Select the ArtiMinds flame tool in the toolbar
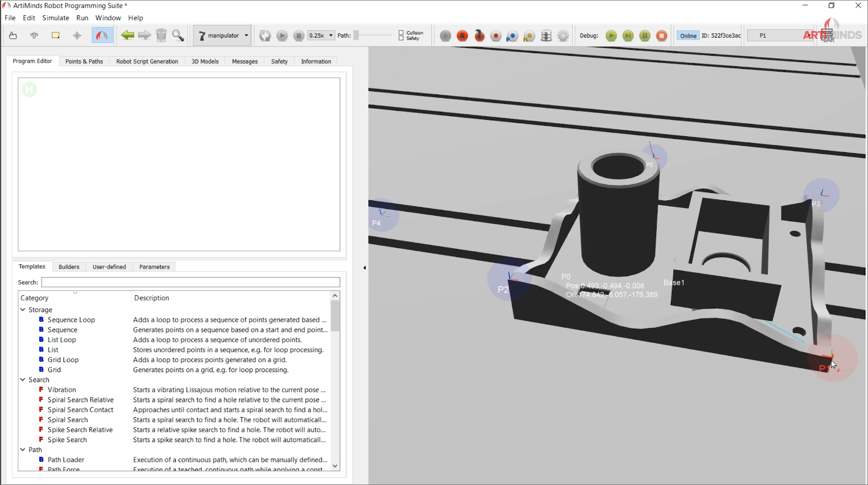 102,35
